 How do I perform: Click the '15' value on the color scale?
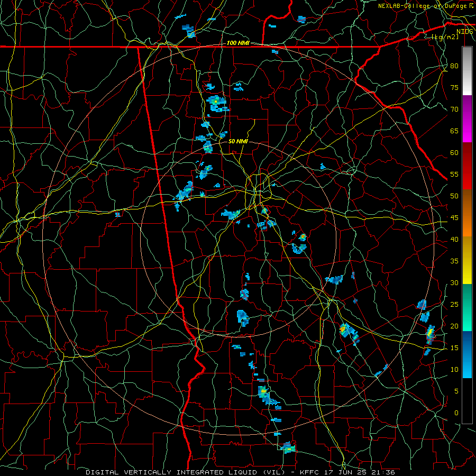click(x=454, y=347)
